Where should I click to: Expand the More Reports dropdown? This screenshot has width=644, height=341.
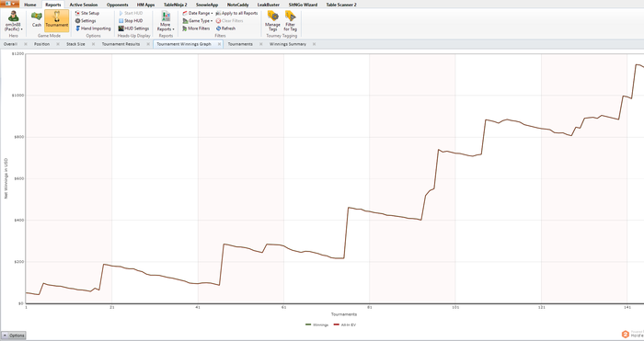(166, 21)
